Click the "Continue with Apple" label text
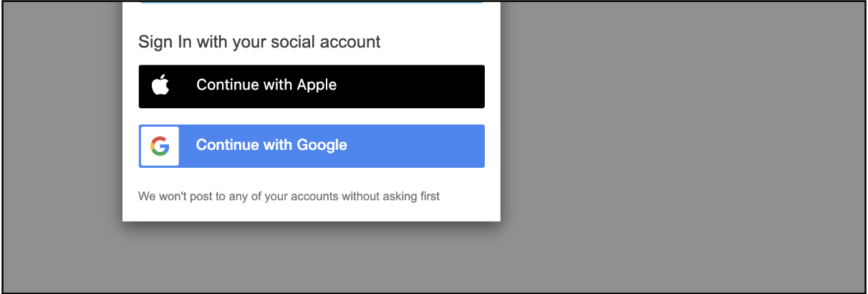The height and width of the screenshot is (294, 868). click(266, 85)
